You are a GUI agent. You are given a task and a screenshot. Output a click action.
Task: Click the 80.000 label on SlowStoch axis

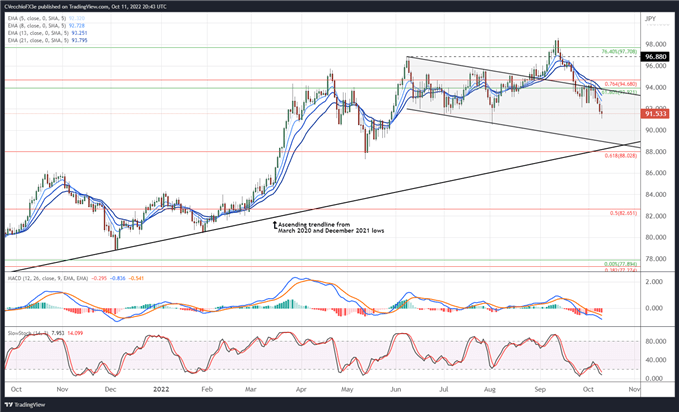(x=656, y=341)
